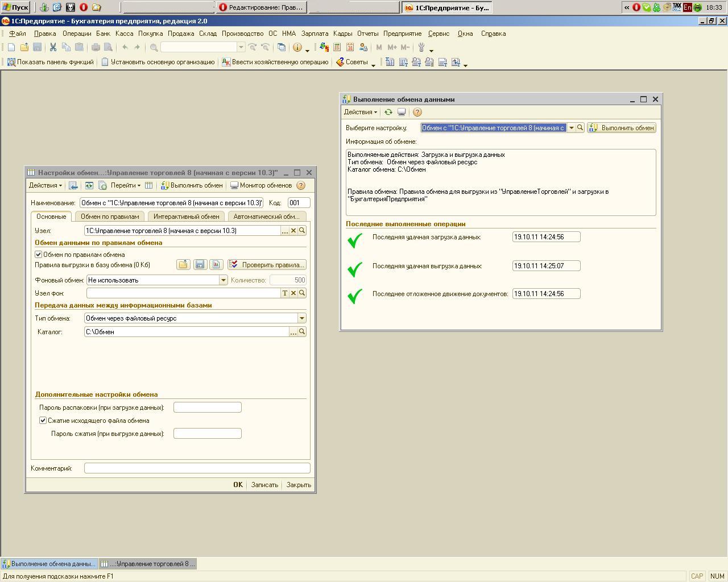Click the load rules folder icon
Screen dimensions: 728x582
183,265
